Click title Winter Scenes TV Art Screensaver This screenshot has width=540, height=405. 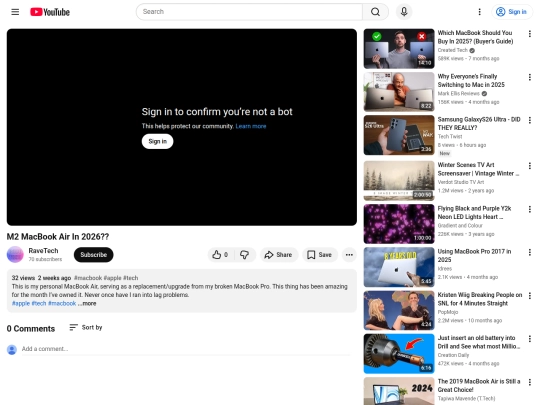pyautogui.click(x=478, y=169)
